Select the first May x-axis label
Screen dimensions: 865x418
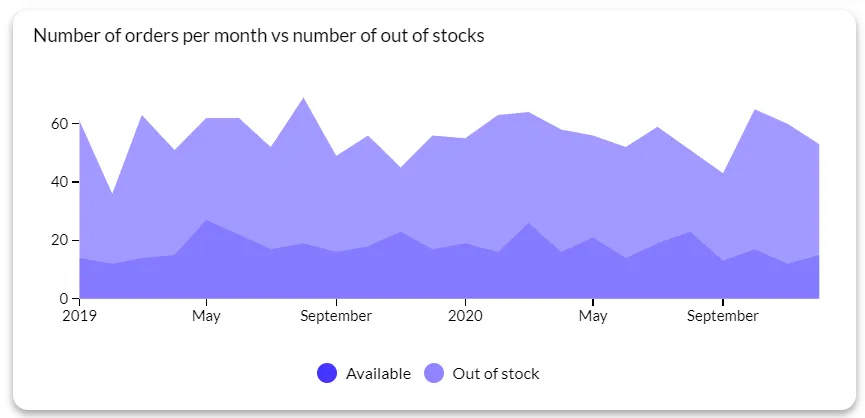[206, 316]
